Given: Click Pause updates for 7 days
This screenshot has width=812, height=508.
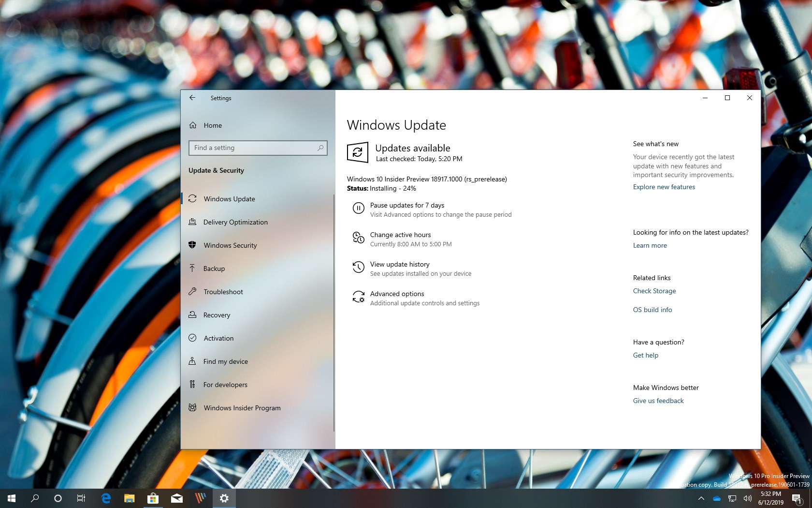Looking at the screenshot, I should tap(407, 205).
